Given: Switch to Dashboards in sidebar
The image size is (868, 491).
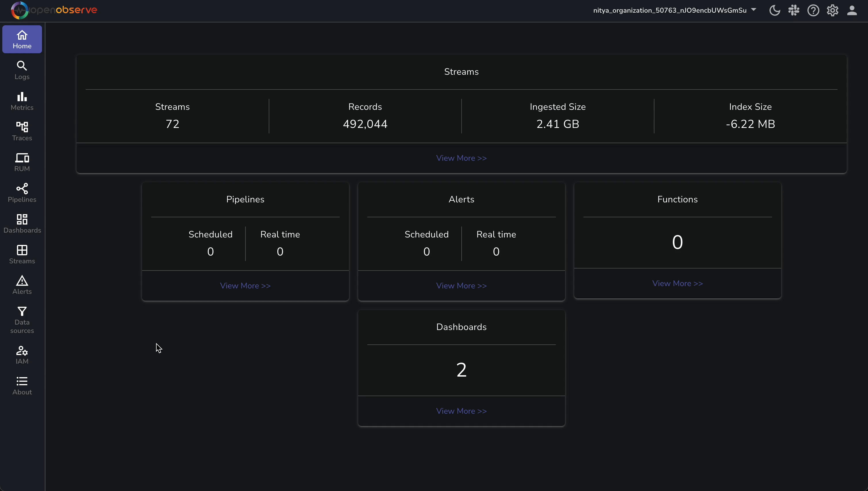Looking at the screenshot, I should [22, 224].
